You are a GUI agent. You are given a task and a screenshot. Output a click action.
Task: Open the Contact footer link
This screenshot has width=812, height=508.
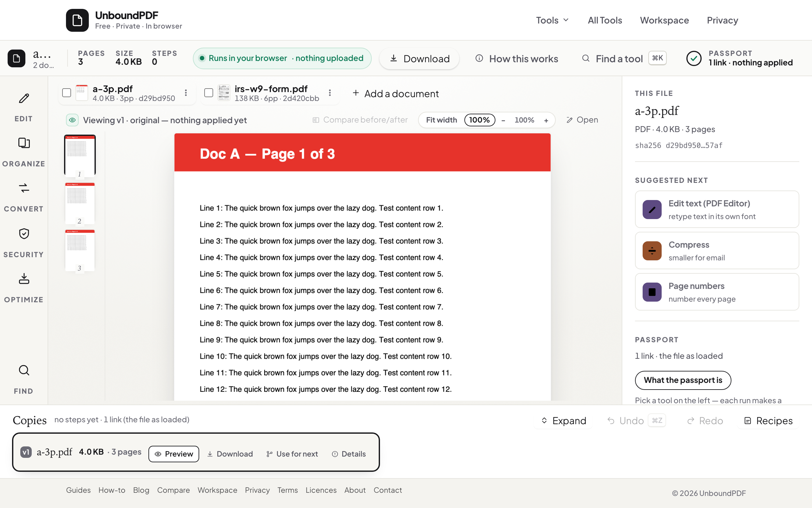point(388,490)
